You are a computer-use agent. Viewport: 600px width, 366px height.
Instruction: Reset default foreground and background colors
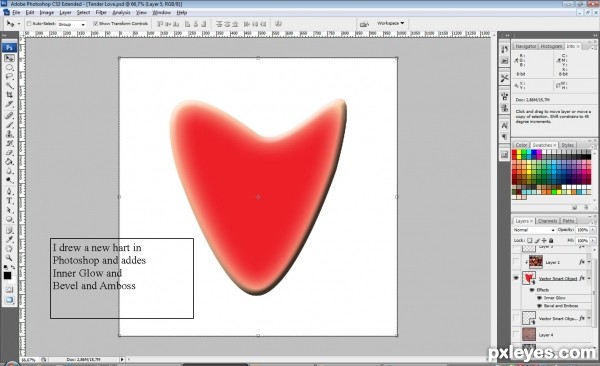pyautogui.click(x=5, y=267)
